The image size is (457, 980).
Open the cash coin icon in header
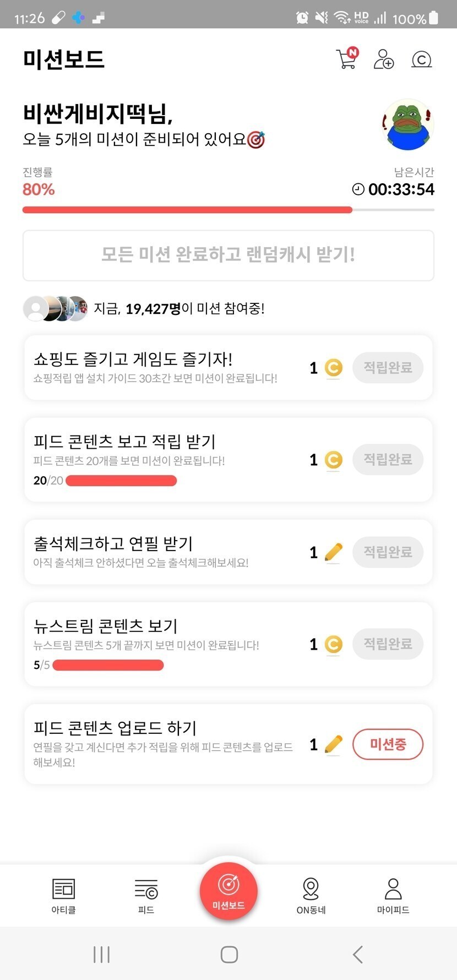coord(422,59)
